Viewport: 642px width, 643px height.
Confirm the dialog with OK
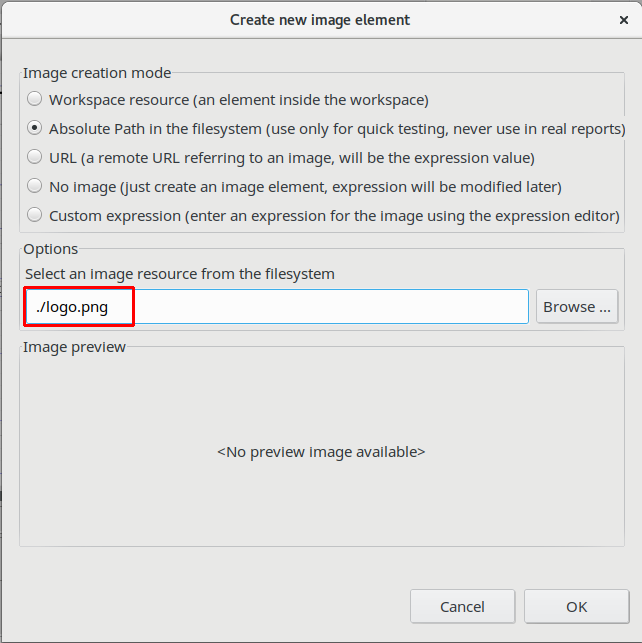tap(576, 606)
